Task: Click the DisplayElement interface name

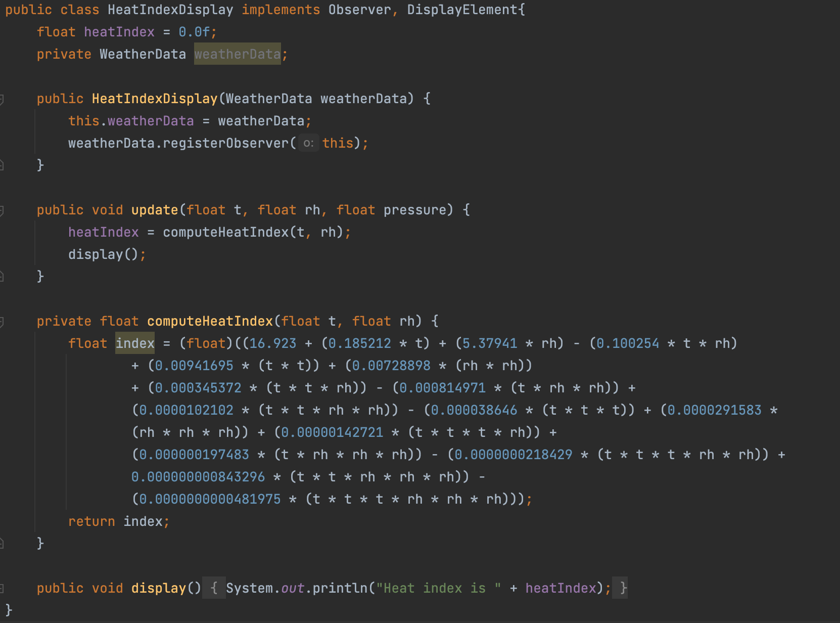Action: [x=462, y=10]
